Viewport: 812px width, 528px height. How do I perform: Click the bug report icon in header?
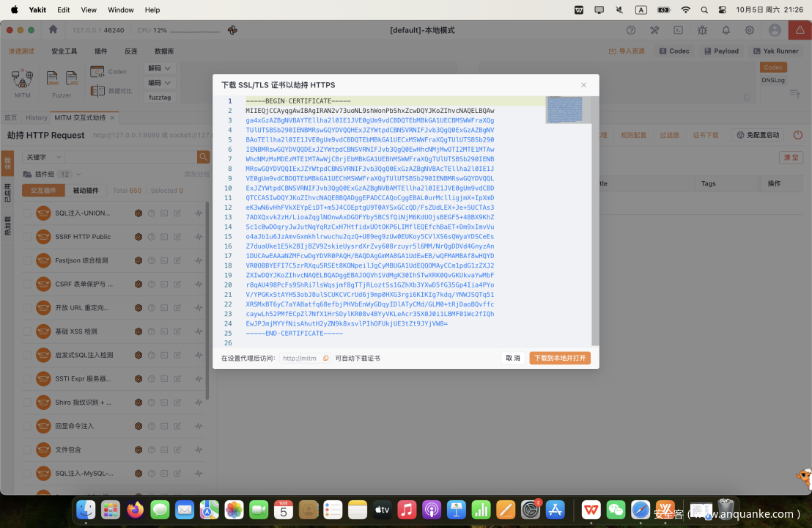point(702,30)
